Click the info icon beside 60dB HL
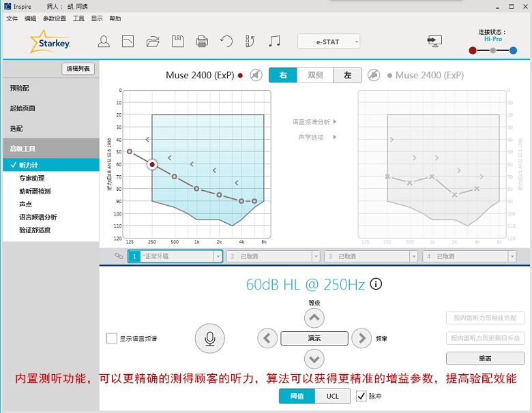 coord(376,284)
